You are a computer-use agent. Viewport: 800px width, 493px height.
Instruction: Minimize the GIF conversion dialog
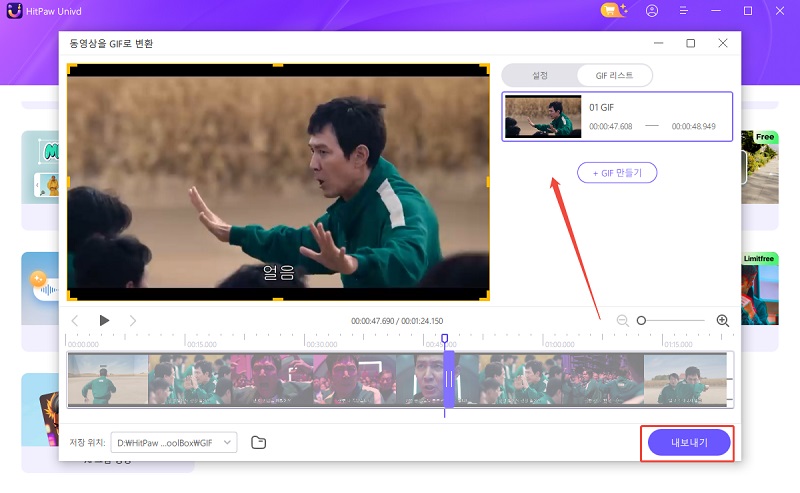(659, 43)
